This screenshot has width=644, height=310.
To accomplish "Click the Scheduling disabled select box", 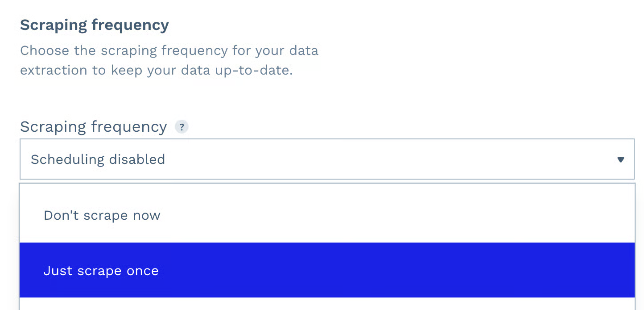I will pos(312,159).
